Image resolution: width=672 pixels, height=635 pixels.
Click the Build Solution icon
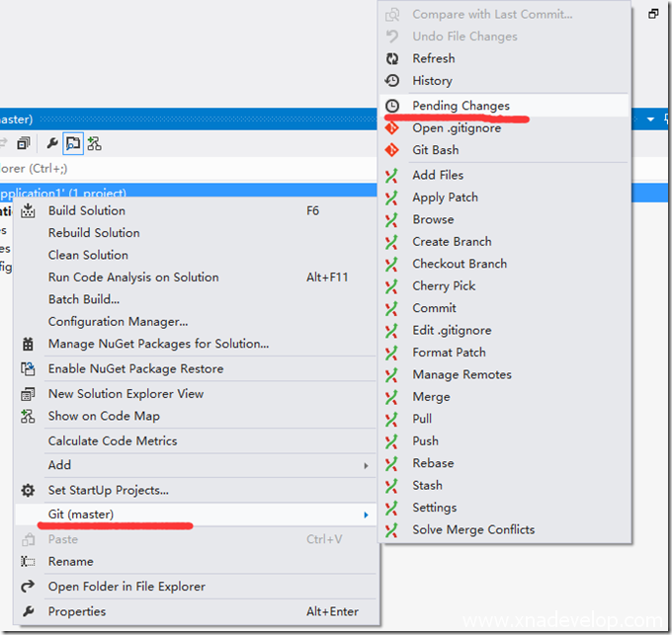(29, 211)
